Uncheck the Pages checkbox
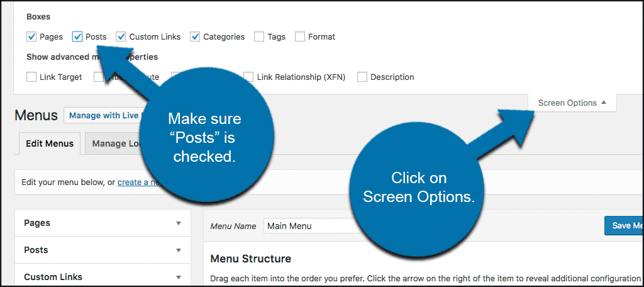644x287 pixels. click(x=31, y=37)
